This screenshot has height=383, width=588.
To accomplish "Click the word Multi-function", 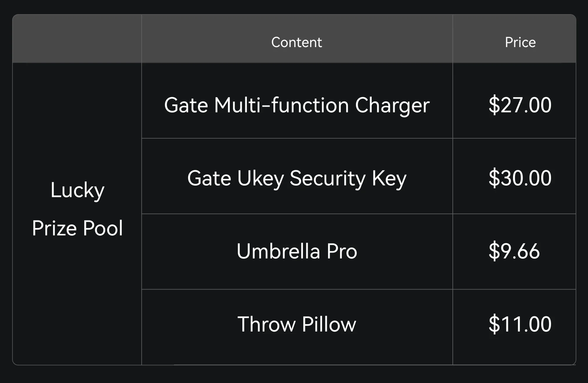I will (x=281, y=105).
